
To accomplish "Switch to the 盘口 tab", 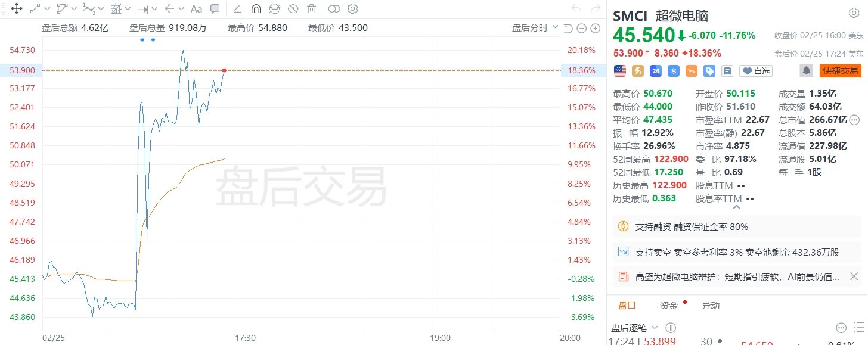I will (x=627, y=306).
